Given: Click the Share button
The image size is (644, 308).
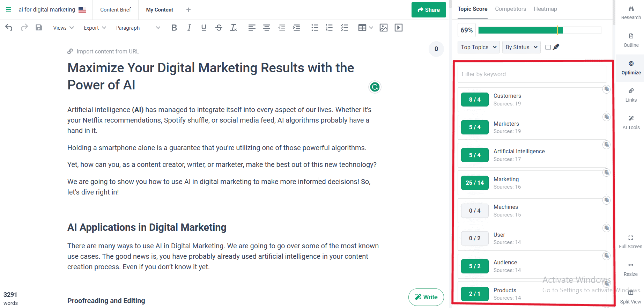Looking at the screenshot, I should click(429, 10).
